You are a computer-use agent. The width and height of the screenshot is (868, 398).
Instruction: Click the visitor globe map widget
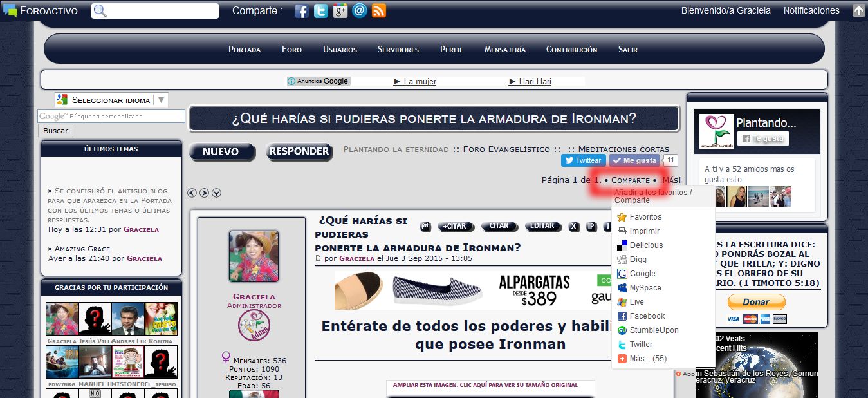[x=757, y=365]
